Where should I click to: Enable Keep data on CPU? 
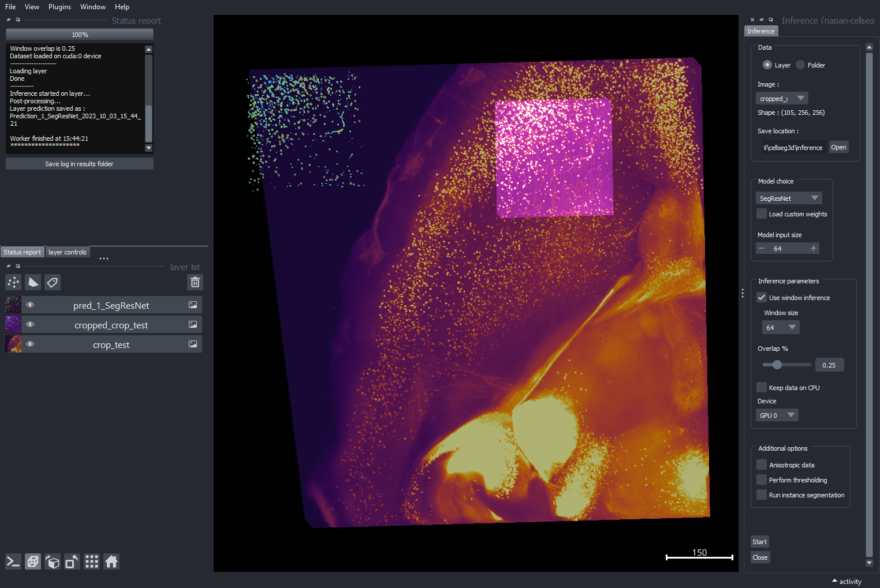(762, 387)
